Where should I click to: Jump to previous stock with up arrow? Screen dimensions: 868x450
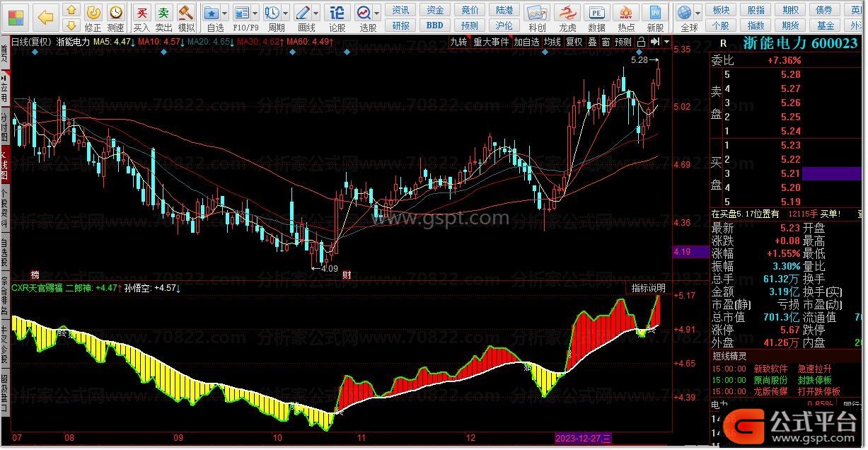pyautogui.click(x=71, y=10)
